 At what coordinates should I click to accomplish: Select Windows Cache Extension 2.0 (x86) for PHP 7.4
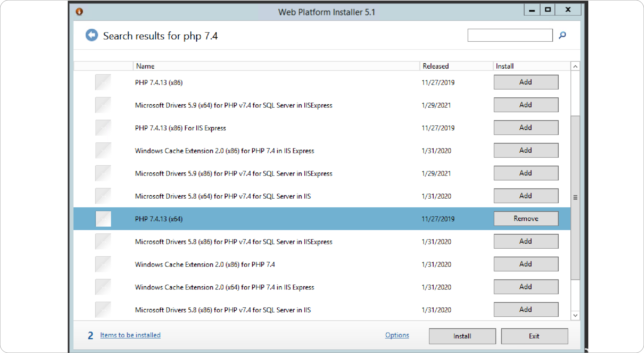[205, 265]
